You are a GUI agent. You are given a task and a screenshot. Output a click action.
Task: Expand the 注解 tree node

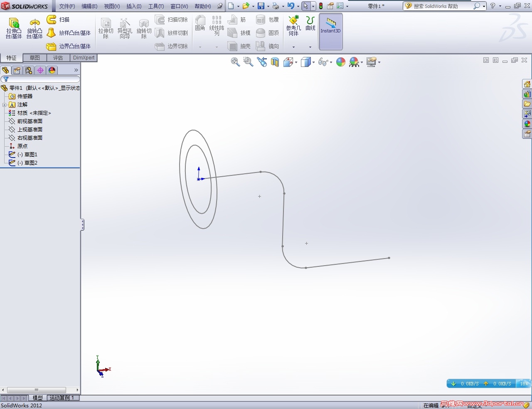(4, 105)
